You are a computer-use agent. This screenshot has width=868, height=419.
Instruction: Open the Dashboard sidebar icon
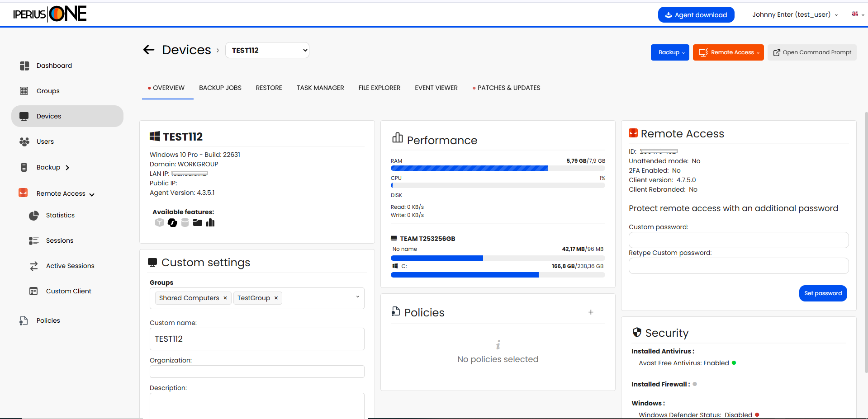[x=24, y=66]
